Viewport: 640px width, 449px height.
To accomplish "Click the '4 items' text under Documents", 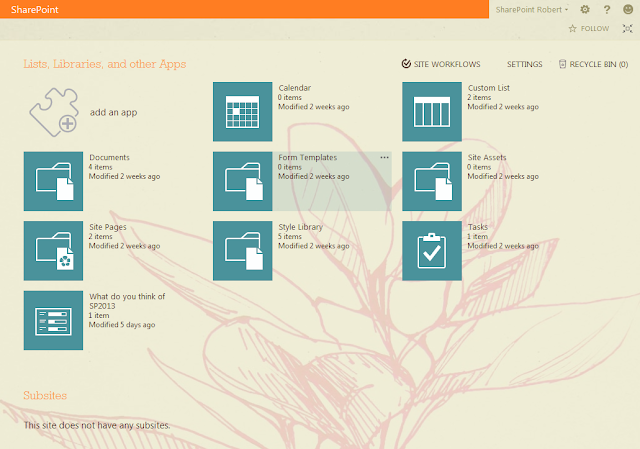I will [x=100, y=167].
